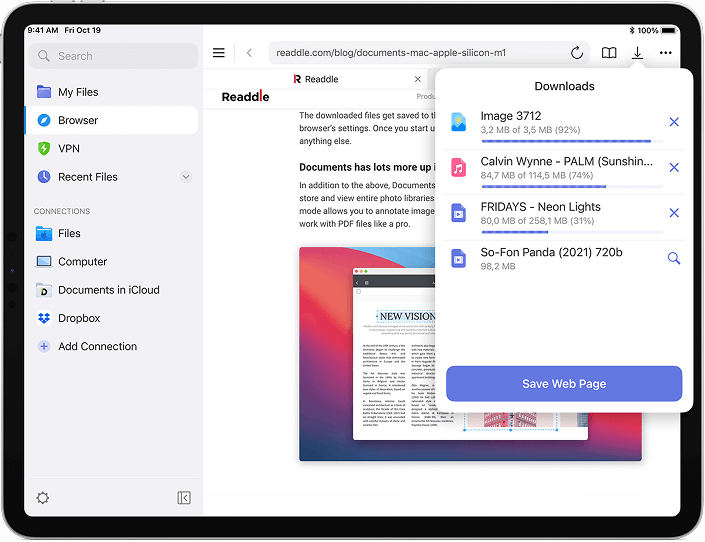Click the FRIDAYS - Neon Lights progress bar
Screen dimensions: 705x542
coord(572,232)
